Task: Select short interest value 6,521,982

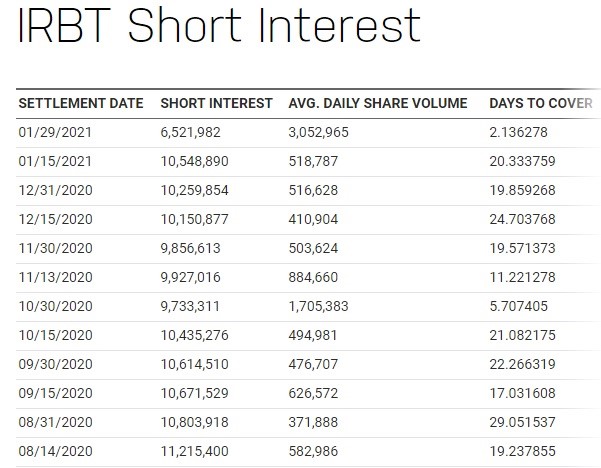Action: click(x=190, y=132)
